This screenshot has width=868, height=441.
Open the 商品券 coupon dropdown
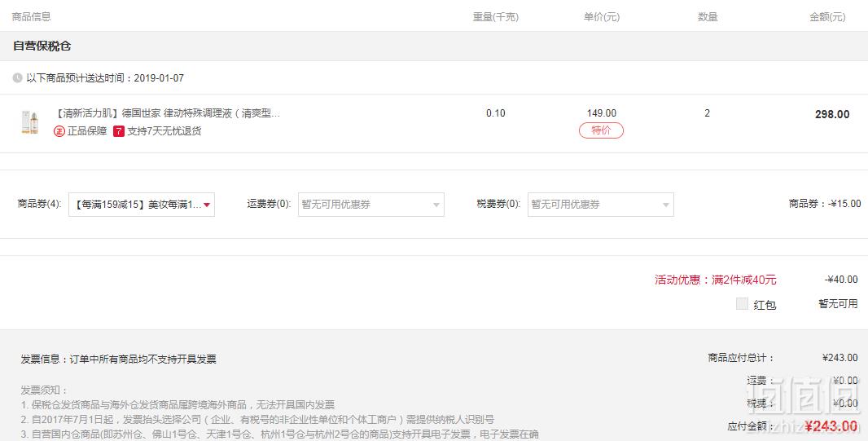pos(142,205)
